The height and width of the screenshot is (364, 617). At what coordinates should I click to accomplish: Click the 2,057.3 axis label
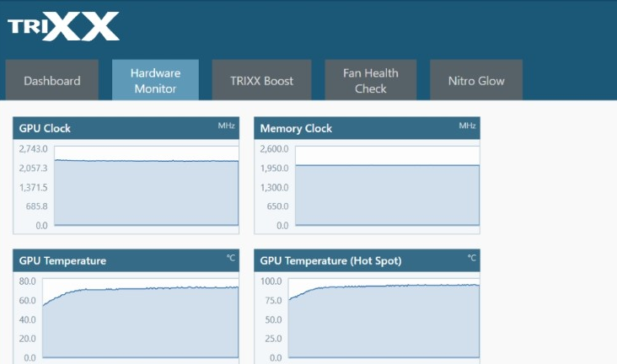(x=34, y=168)
